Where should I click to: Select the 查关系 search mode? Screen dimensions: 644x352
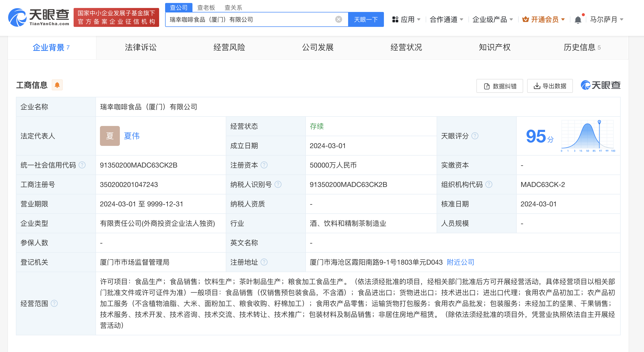pos(233,7)
